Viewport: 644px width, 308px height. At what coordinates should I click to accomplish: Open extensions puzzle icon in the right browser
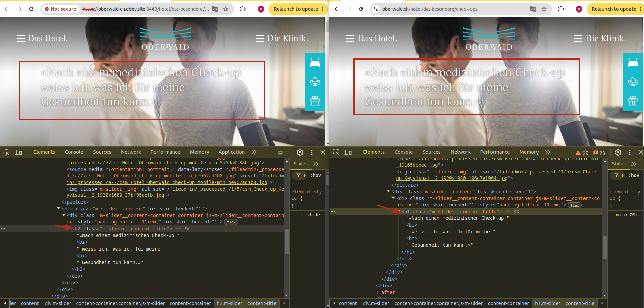561,9
